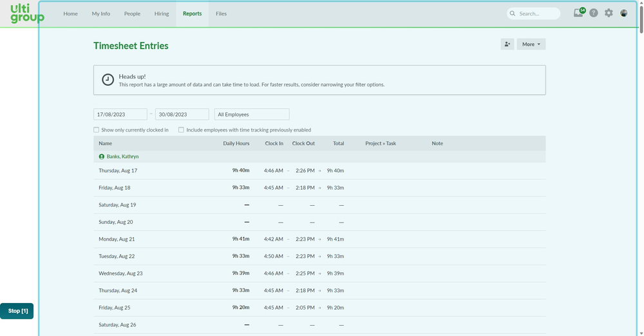Viewport: 644px width, 336px height.
Task: Click the clock icon in Heads up banner
Action: tap(108, 80)
